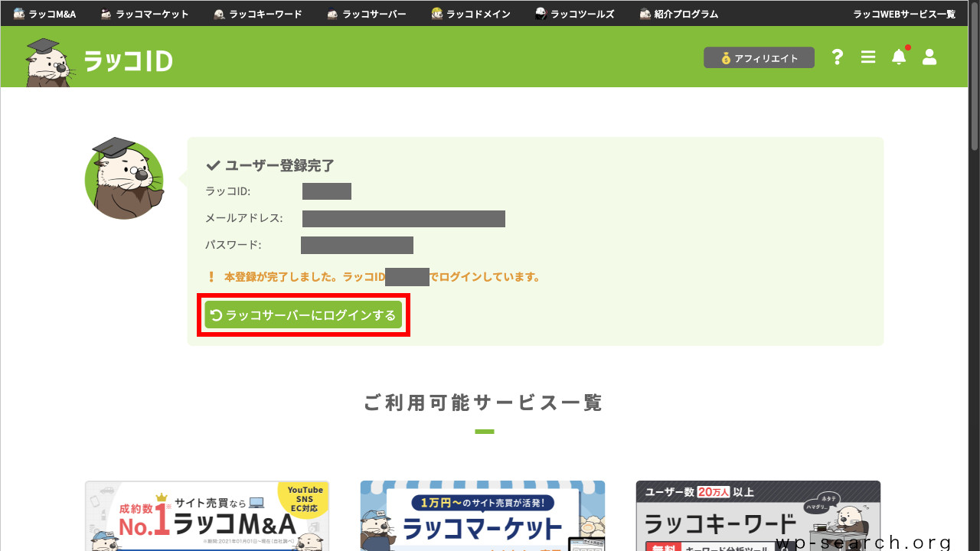This screenshot has height=551, width=980.
Task: Open the hamburger menu icon
Action: pos(868,57)
